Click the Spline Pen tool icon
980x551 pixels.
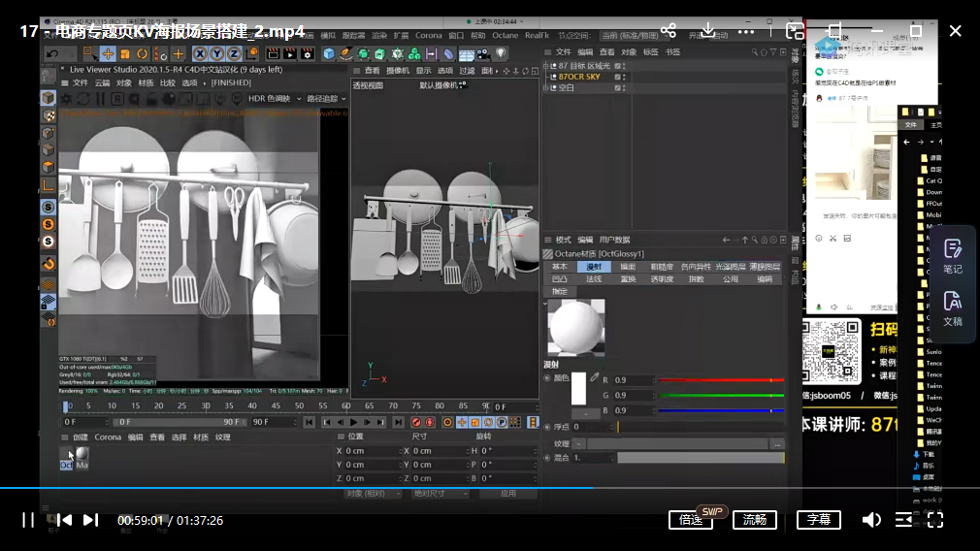(345, 53)
